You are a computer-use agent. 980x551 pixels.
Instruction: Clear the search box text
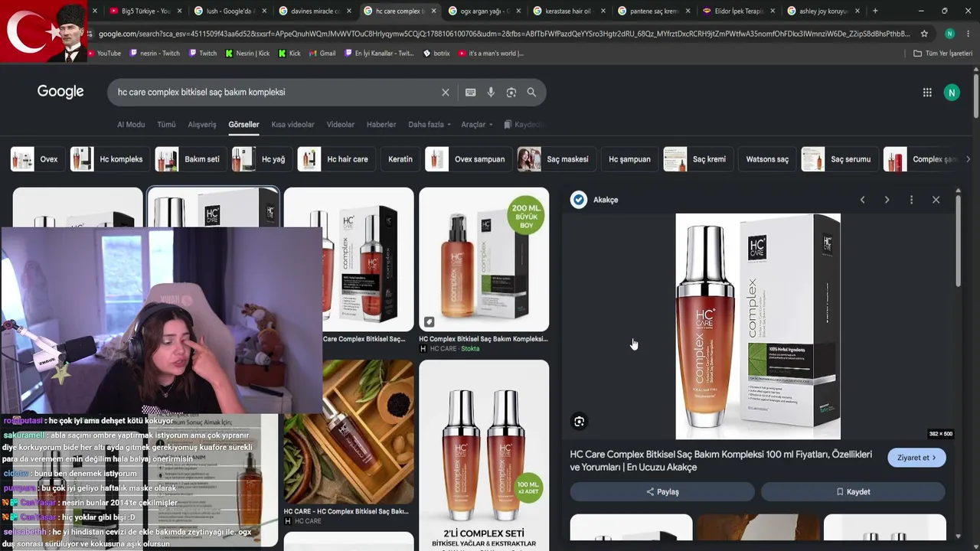pos(446,93)
